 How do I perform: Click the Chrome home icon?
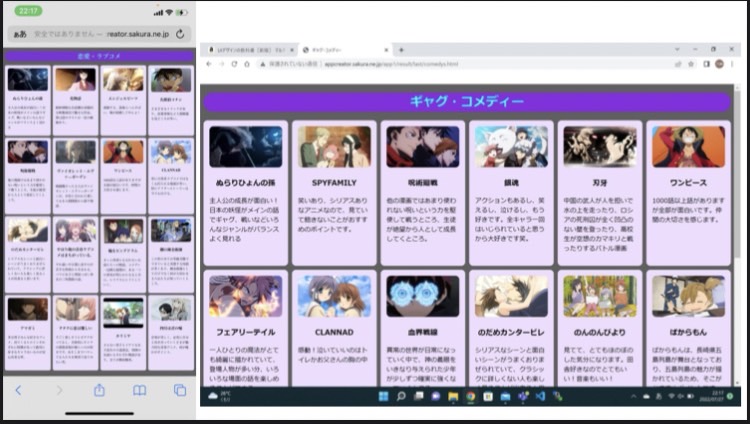click(248, 63)
